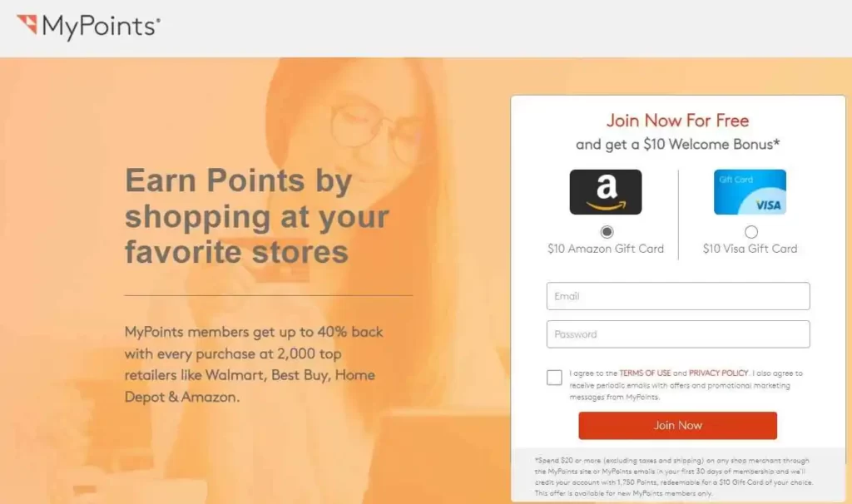Click the MyPoints logo icon
This screenshot has height=504, width=852.
pyautogui.click(x=27, y=24)
